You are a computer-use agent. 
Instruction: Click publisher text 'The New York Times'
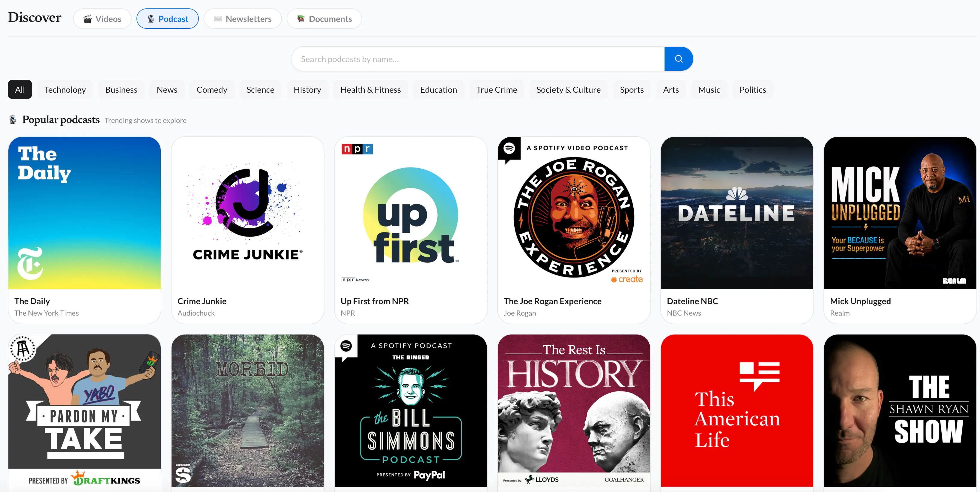[x=46, y=313]
